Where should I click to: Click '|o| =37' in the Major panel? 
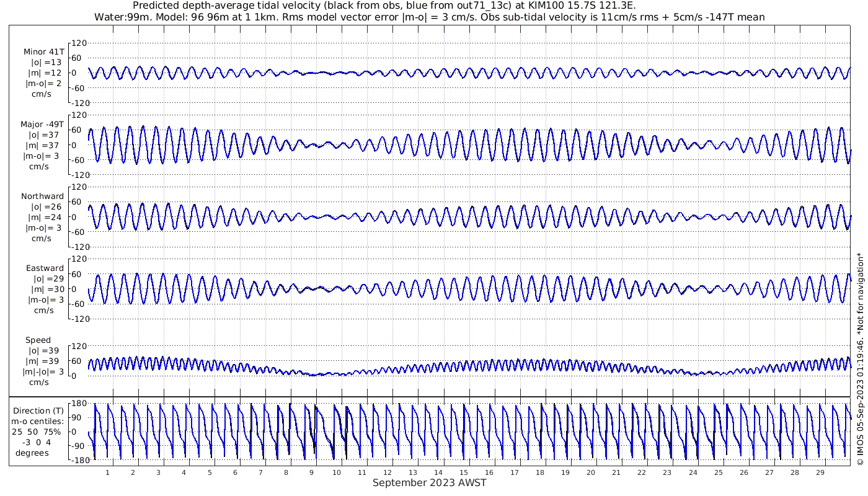tap(43, 135)
